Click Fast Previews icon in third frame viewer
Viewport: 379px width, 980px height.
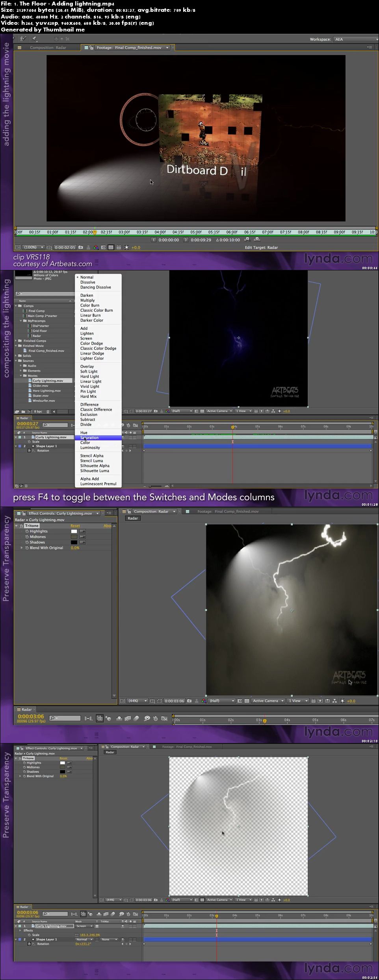(320, 701)
